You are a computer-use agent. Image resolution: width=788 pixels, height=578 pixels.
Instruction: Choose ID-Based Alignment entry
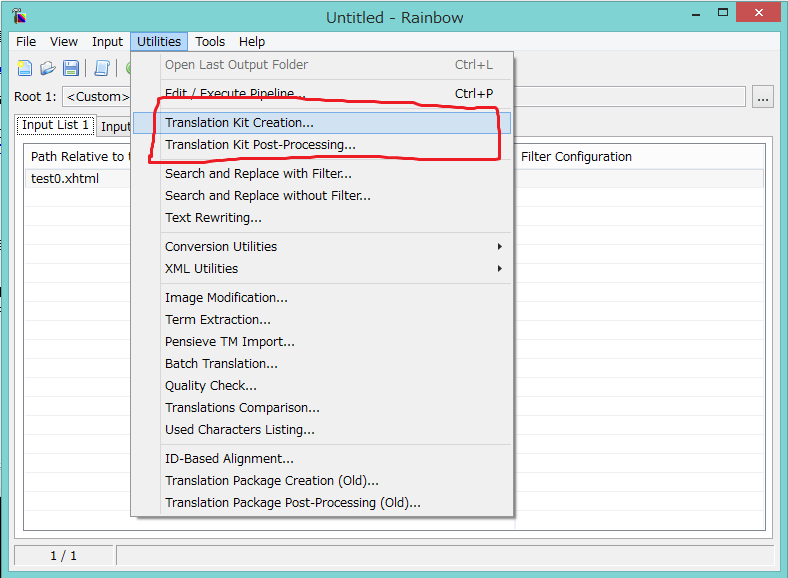click(x=322, y=459)
